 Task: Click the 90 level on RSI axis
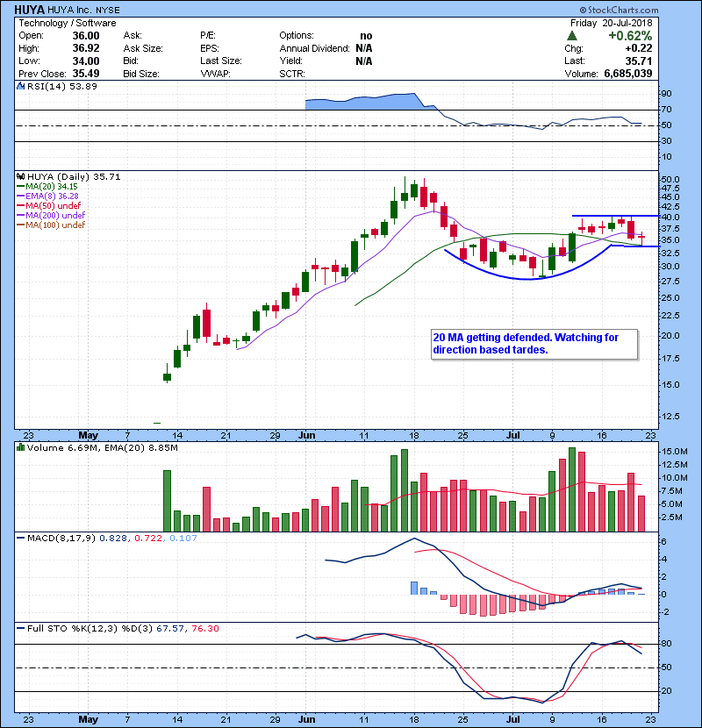[x=666, y=93]
